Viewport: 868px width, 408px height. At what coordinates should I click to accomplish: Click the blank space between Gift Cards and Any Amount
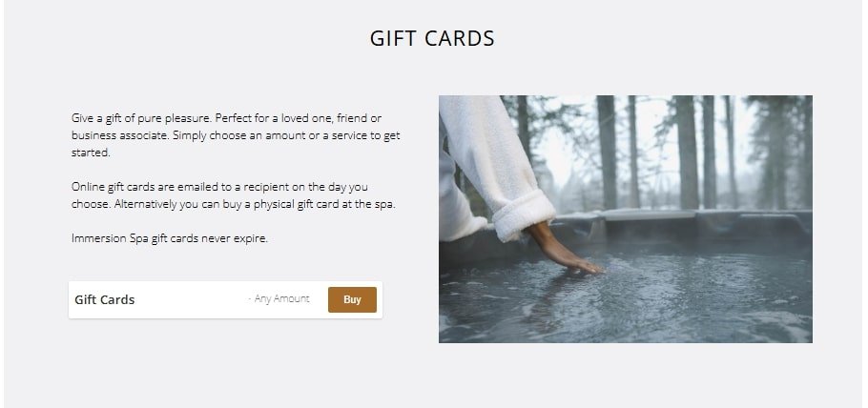(x=191, y=299)
